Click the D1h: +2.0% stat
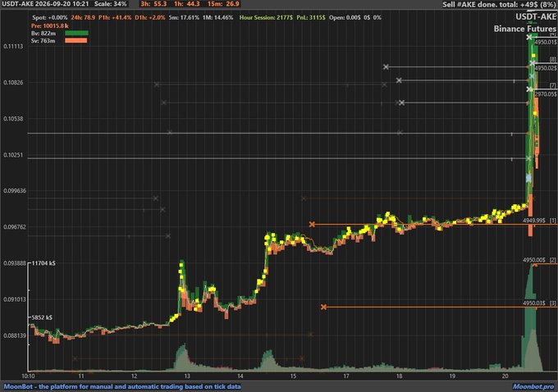Screen dimensions: 558x392 click(150, 17)
